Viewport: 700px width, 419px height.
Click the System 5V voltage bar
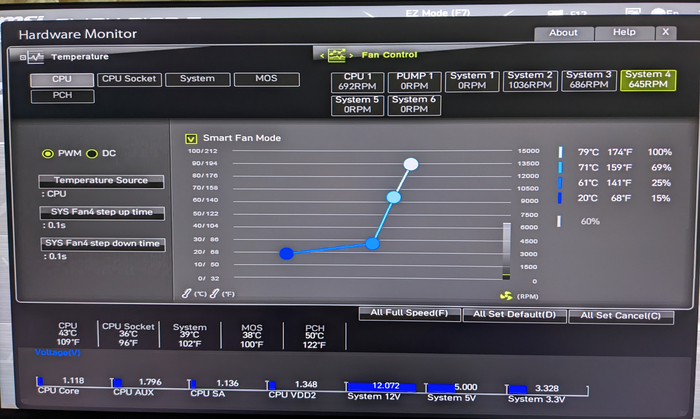[442, 388]
